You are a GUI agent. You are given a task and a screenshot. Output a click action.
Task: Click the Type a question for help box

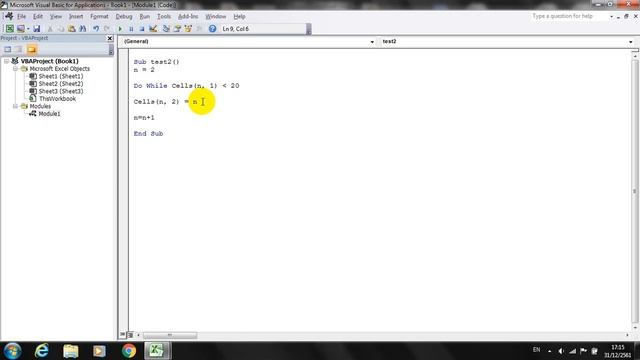tap(569, 16)
